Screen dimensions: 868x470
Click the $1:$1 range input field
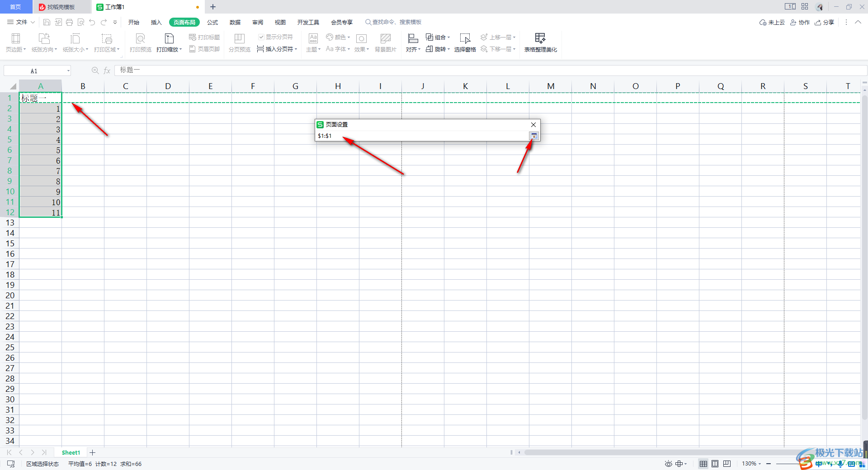click(423, 136)
